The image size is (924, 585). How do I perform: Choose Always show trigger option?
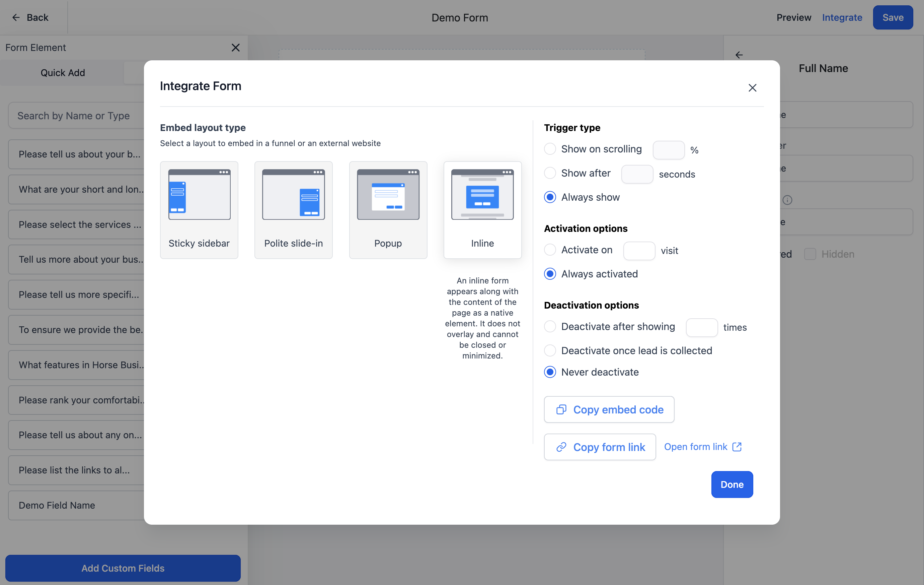click(550, 197)
